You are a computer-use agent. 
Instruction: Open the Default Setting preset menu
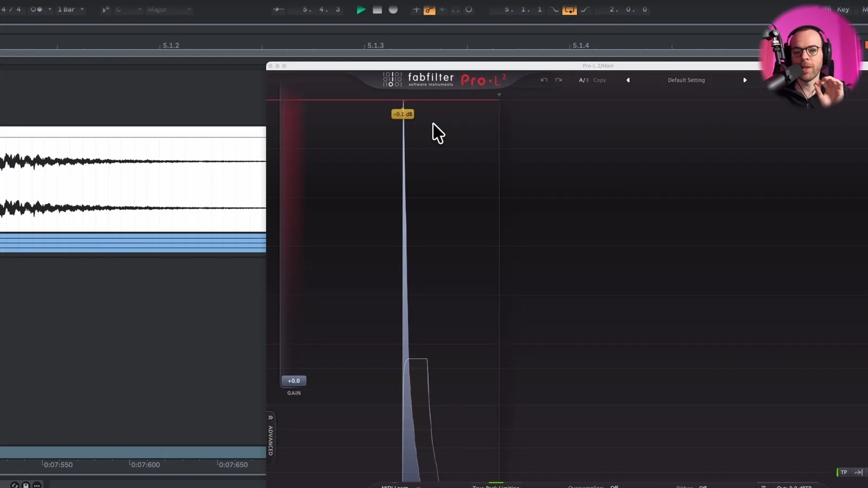point(686,80)
